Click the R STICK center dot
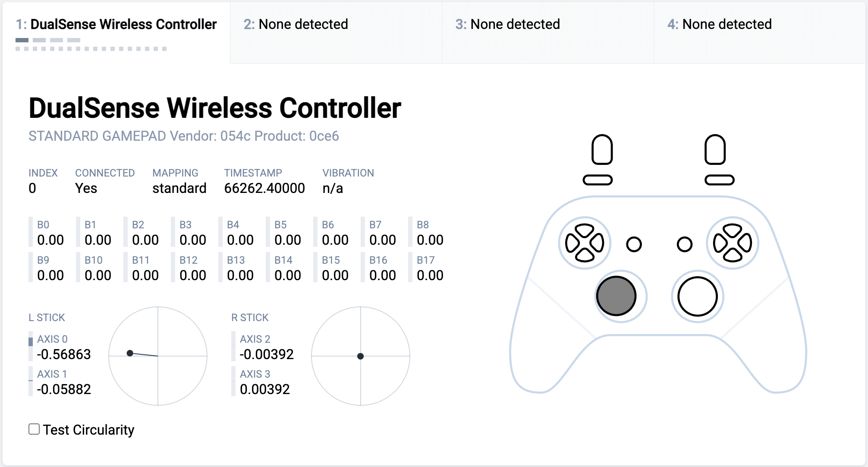This screenshot has height=467, width=868. click(361, 356)
